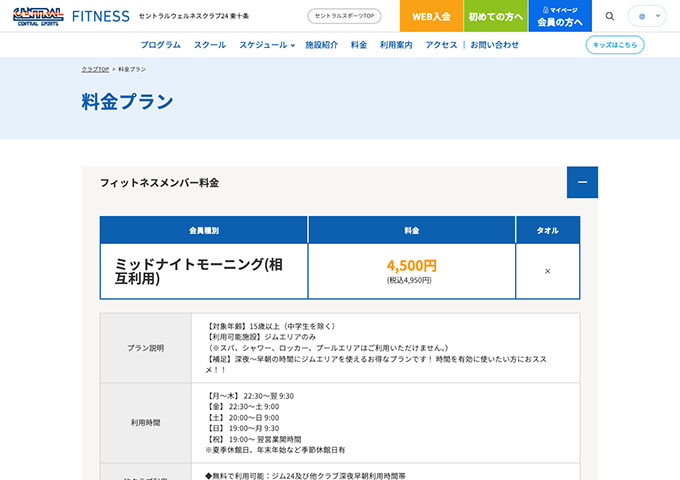Screen dimensions: 680x480
Task: Open the globe language dropdown
Action: pos(647,16)
